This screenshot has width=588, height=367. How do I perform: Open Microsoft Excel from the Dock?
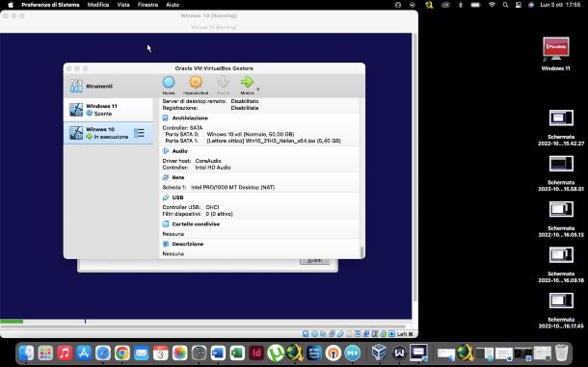pos(237,353)
